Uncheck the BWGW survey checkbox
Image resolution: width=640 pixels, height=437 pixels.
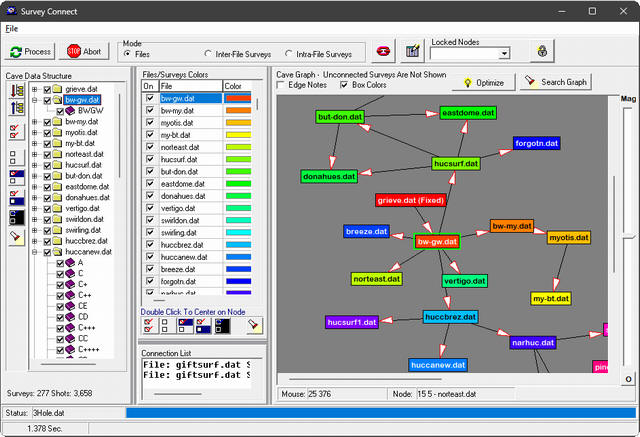60,111
